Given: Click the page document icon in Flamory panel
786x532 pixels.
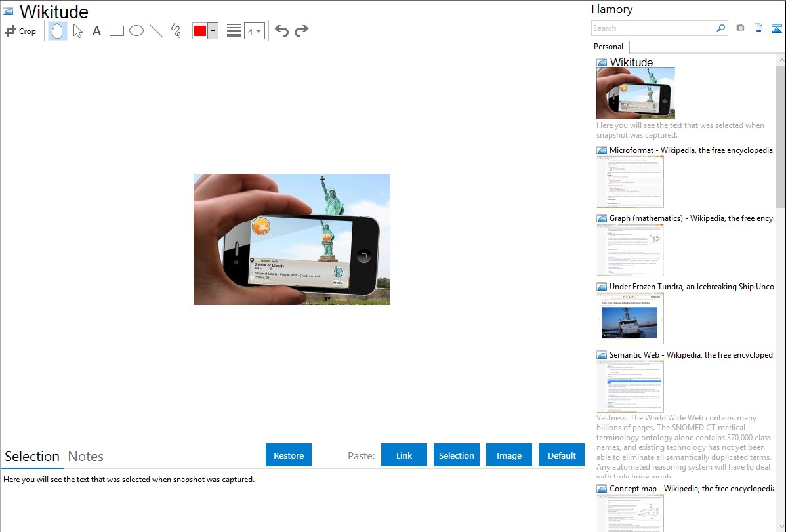Looking at the screenshot, I should click(758, 28).
